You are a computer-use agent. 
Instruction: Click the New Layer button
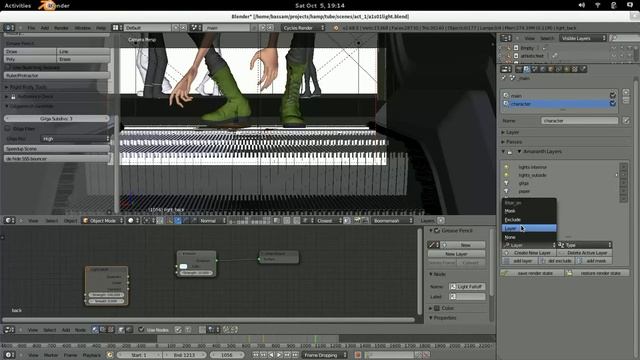click(x=456, y=254)
